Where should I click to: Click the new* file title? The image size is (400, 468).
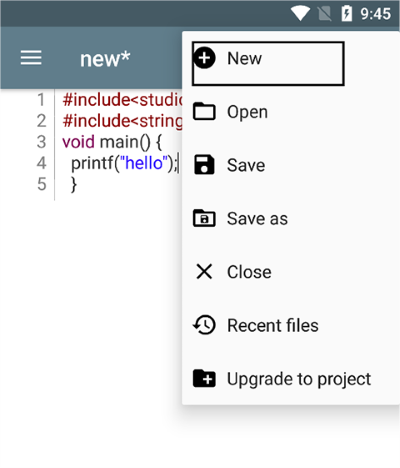point(105,59)
